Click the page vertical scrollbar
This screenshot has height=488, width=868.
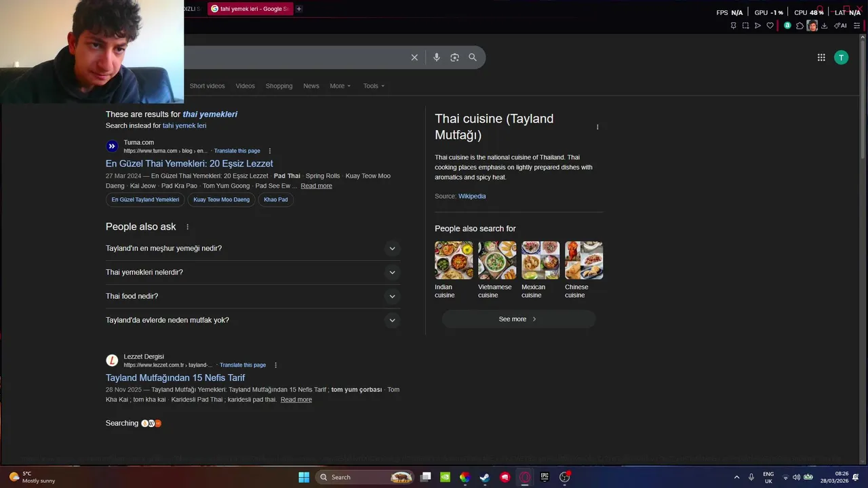(863, 102)
